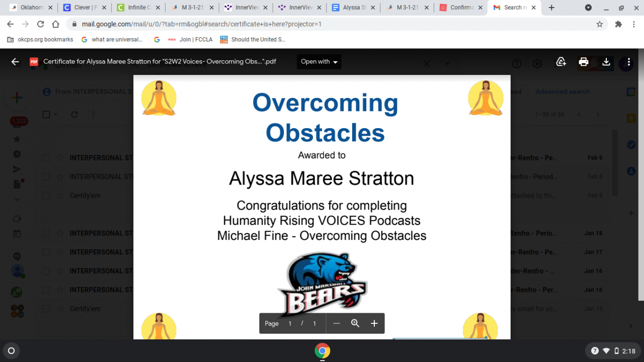Image resolution: width=644 pixels, height=362 pixels.
Task: View site info via the lock icon
Action: pos(74,24)
